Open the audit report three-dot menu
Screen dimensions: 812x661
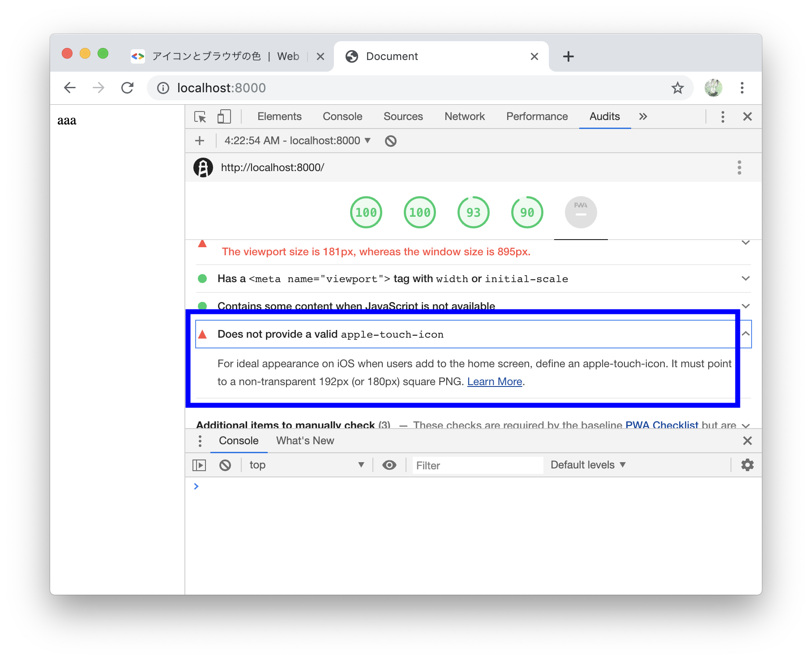tap(739, 167)
